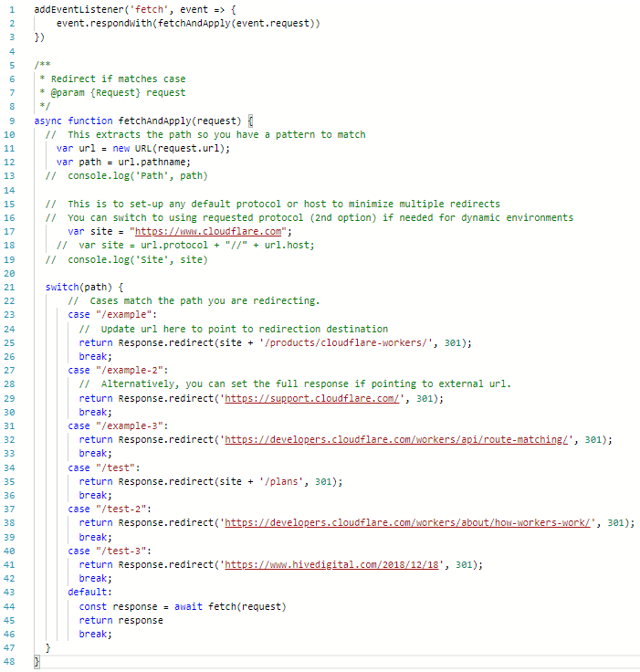Click 'return response' on line 45
The width and height of the screenshot is (640, 672).
(121, 621)
